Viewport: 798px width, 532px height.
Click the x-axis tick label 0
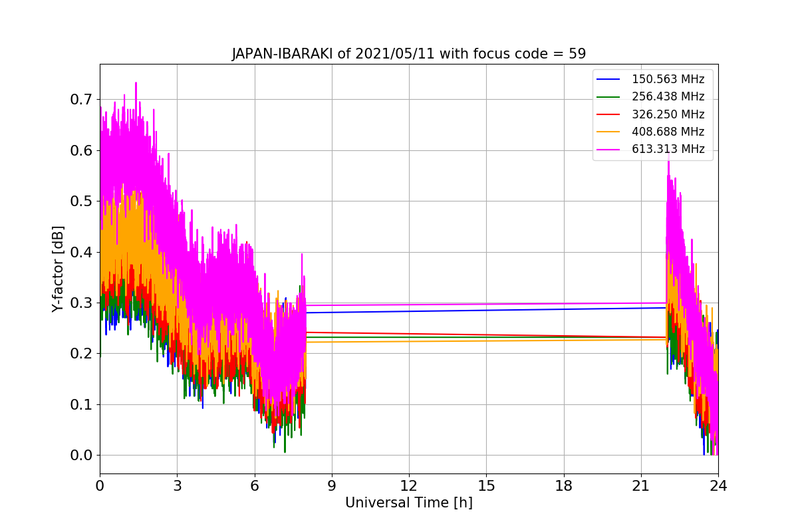point(100,485)
